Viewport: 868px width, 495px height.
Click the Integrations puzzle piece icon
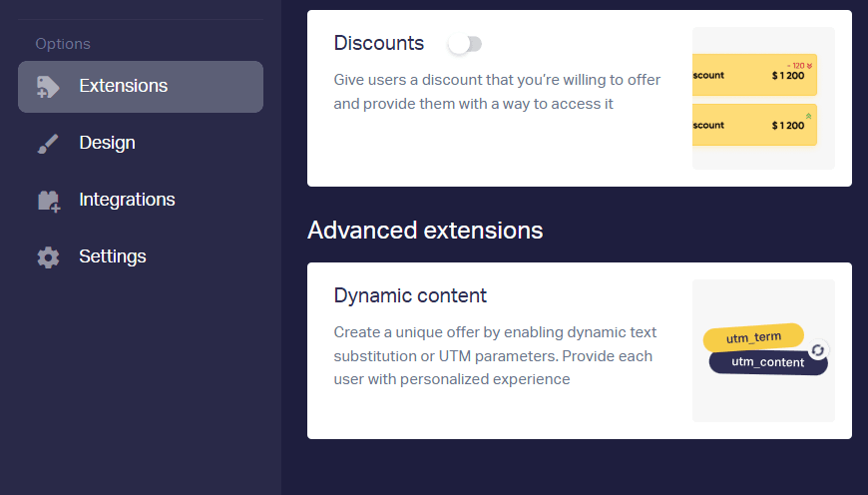(49, 201)
